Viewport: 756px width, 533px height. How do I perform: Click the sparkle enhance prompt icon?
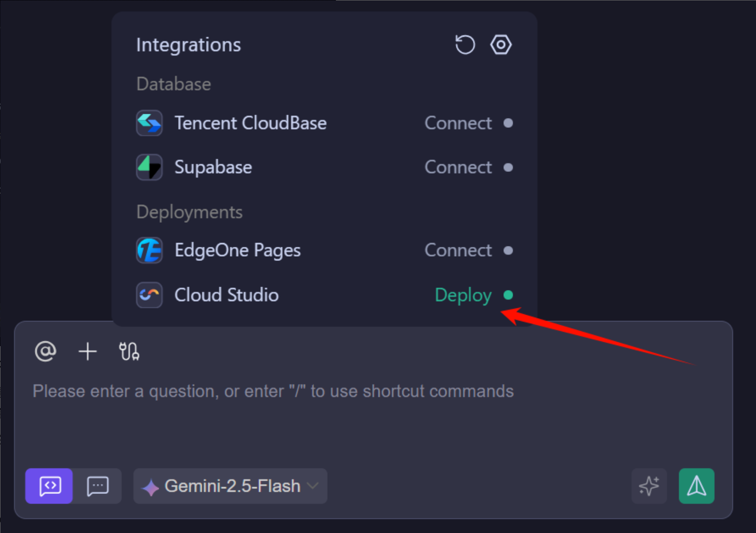point(649,486)
